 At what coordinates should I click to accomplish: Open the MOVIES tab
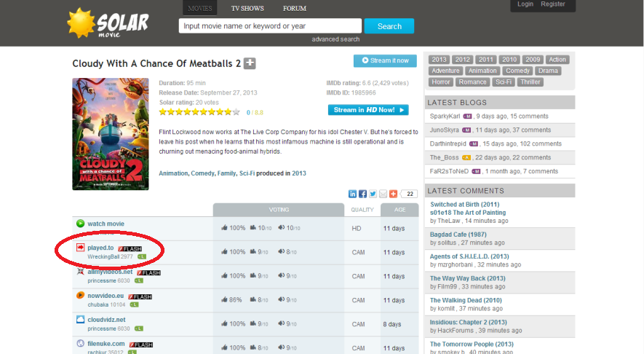tap(199, 8)
